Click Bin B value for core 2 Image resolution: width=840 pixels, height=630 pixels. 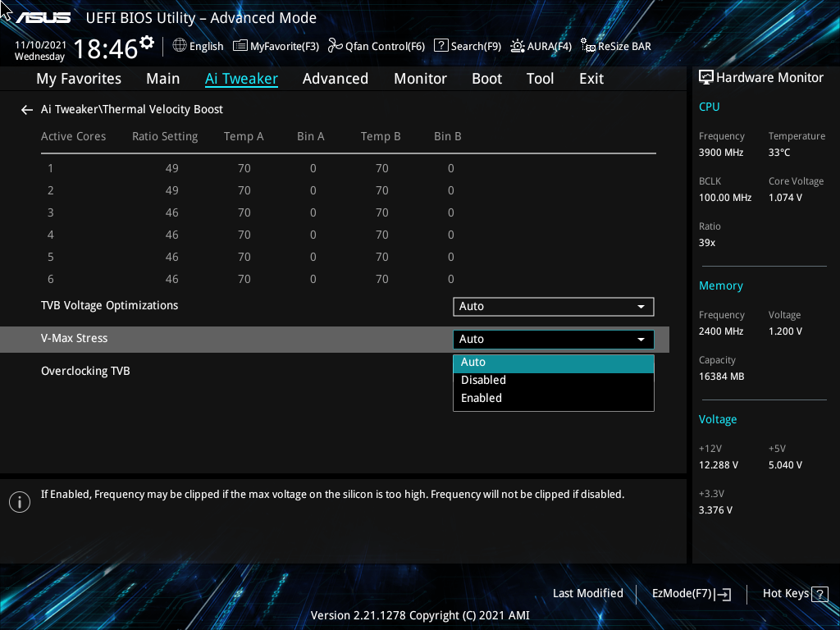[x=451, y=190]
